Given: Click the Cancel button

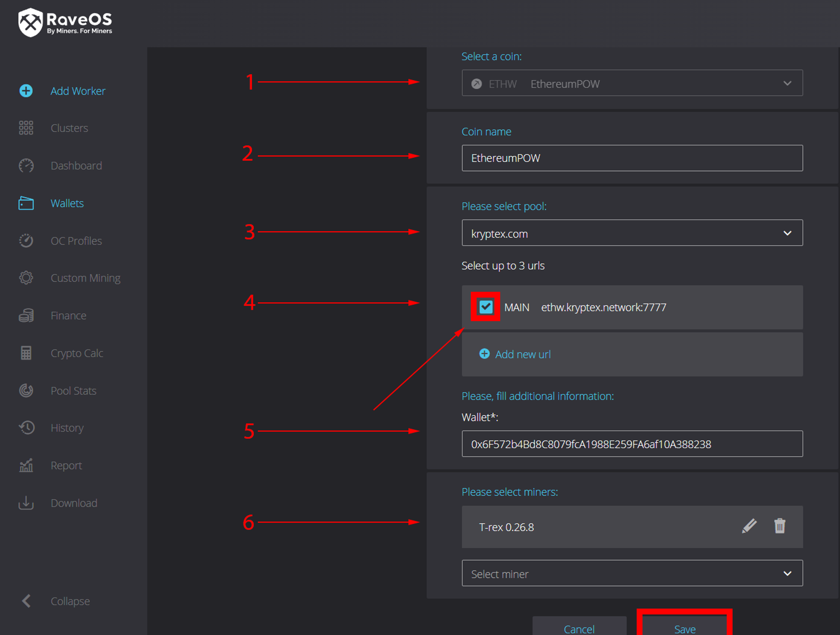Looking at the screenshot, I should 579,626.
